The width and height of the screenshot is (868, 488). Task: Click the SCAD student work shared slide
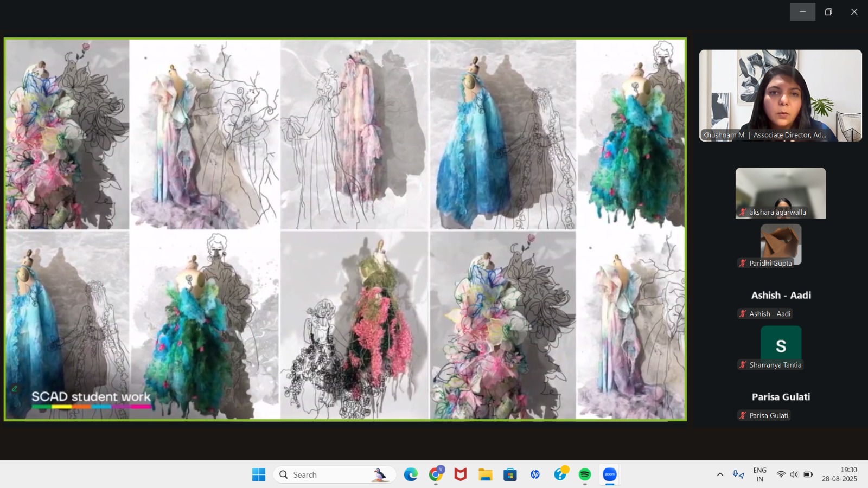coord(345,229)
